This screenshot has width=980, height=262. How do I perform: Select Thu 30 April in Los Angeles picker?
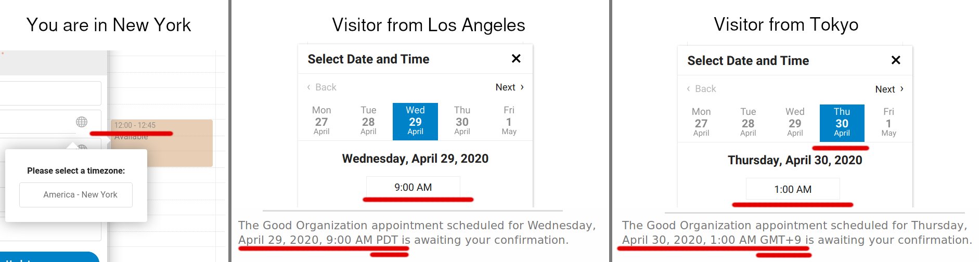point(462,121)
